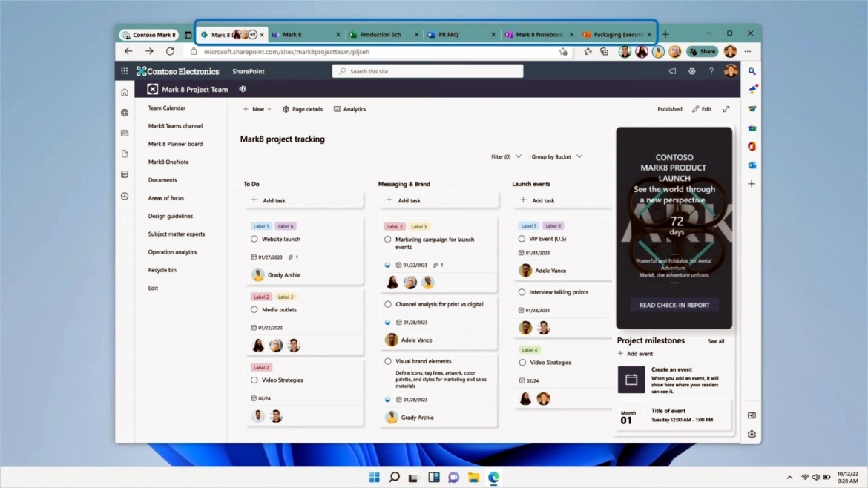
Task: Mark To Do Video Strategies task complete
Action: point(254,380)
